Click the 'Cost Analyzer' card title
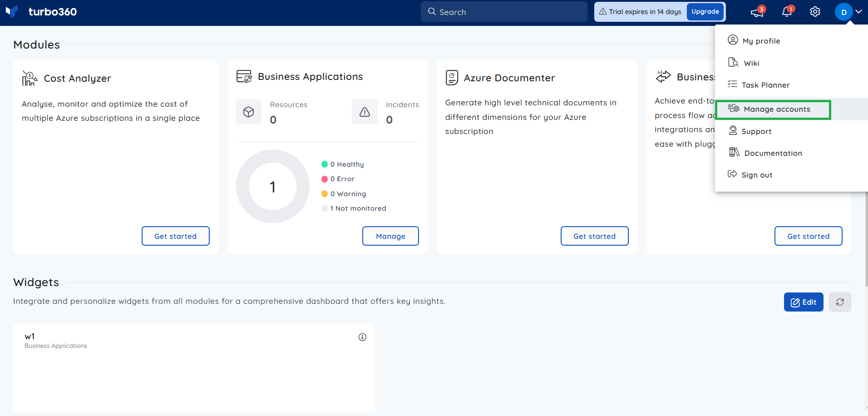Screen dimensions: 868x416 [x=78, y=79]
